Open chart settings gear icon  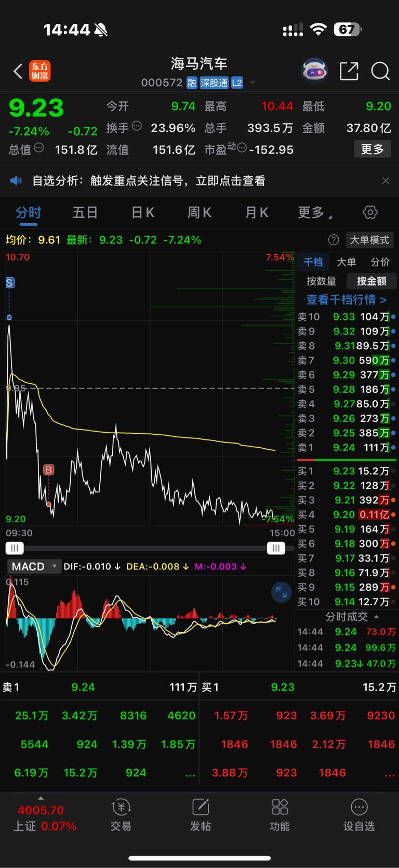(370, 212)
